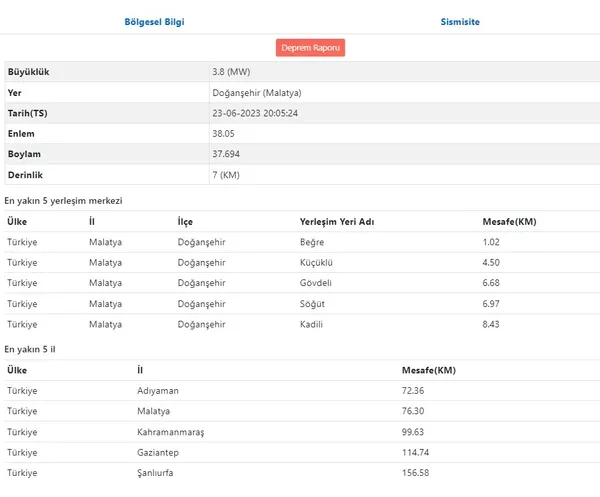Switch to the Sismisite tab

tap(460, 22)
